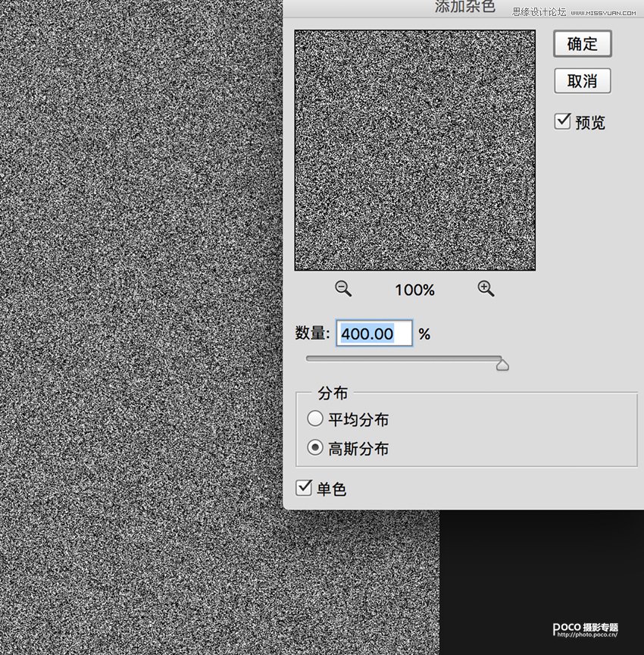The image size is (644, 655).
Task: Zoom in the noise preview with the plus magnifier
Action: 486,289
